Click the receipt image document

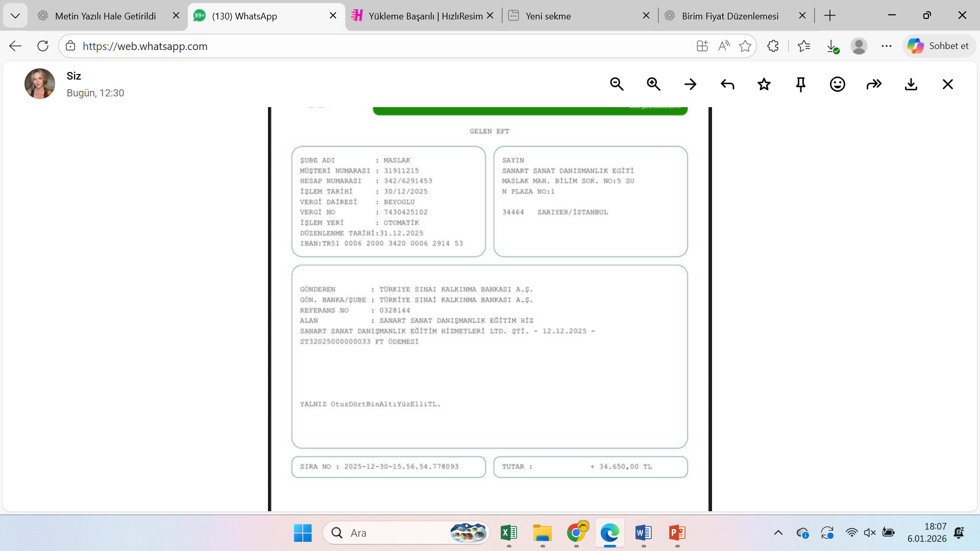coord(490,309)
